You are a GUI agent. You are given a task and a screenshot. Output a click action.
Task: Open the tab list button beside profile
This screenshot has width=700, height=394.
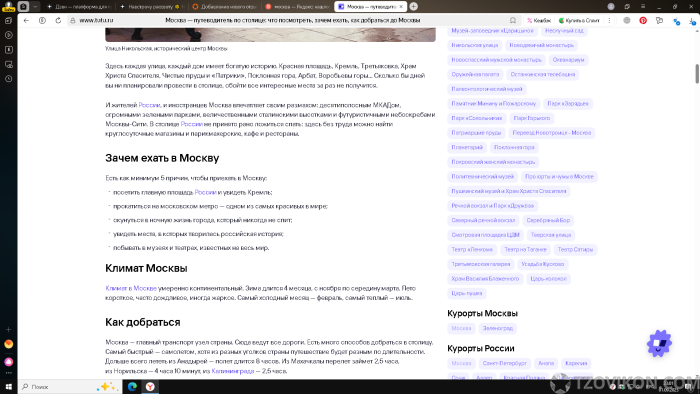tap(24, 7)
